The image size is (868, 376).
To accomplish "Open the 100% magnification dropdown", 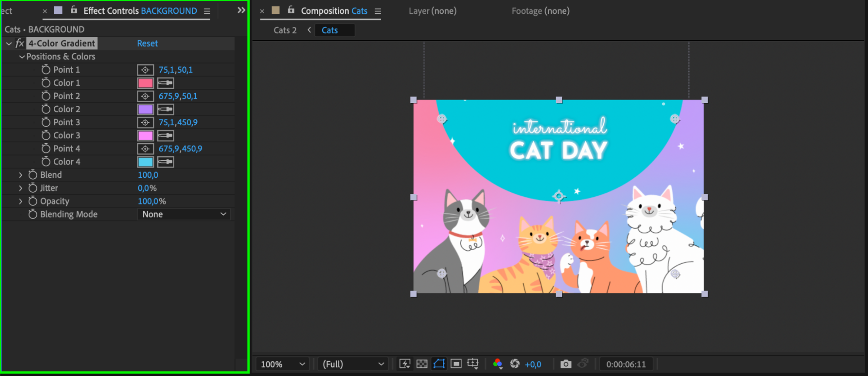I will click(x=283, y=364).
